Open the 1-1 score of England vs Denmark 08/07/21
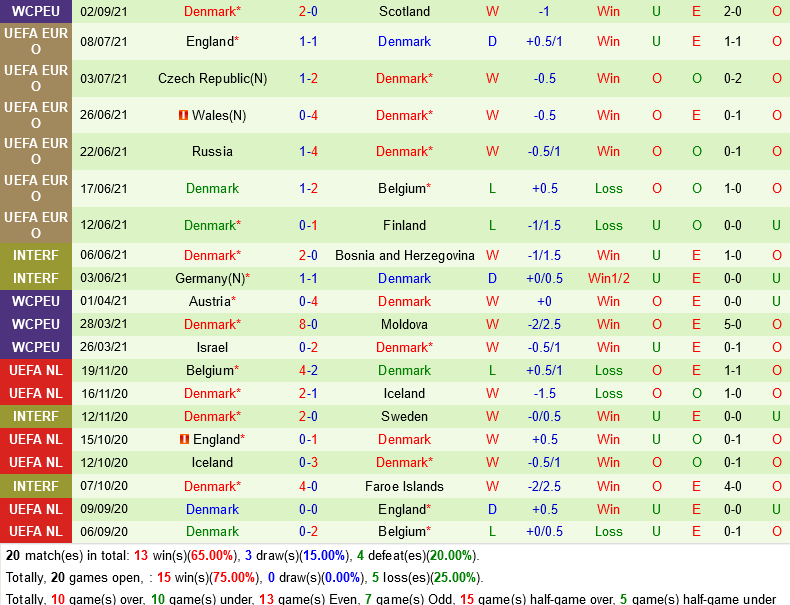This screenshot has height=605, width=790. tap(308, 41)
